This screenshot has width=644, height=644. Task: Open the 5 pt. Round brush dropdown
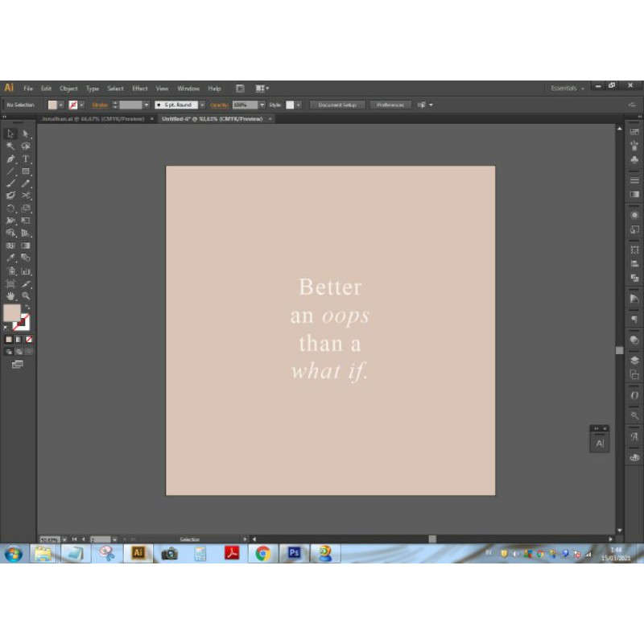201,105
